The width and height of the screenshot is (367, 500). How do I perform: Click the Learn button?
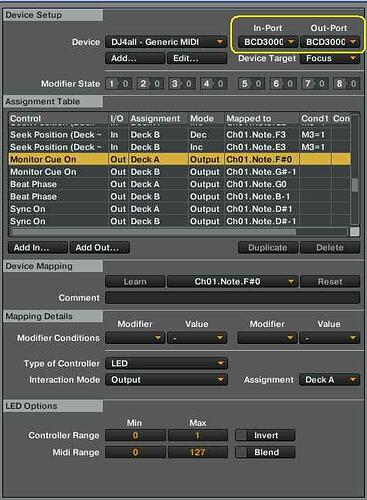[x=135, y=282]
